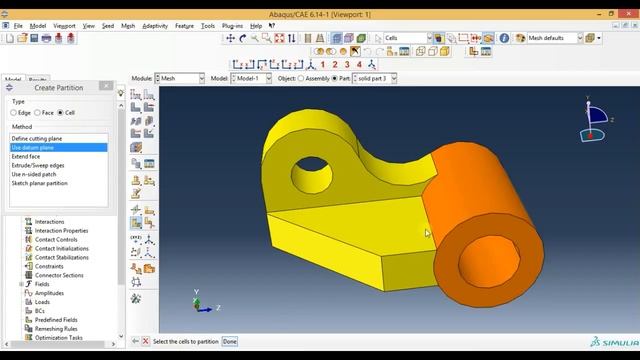Open the Cells selection filter dropdown
Viewport: 640px width, 360px height.
point(408,38)
